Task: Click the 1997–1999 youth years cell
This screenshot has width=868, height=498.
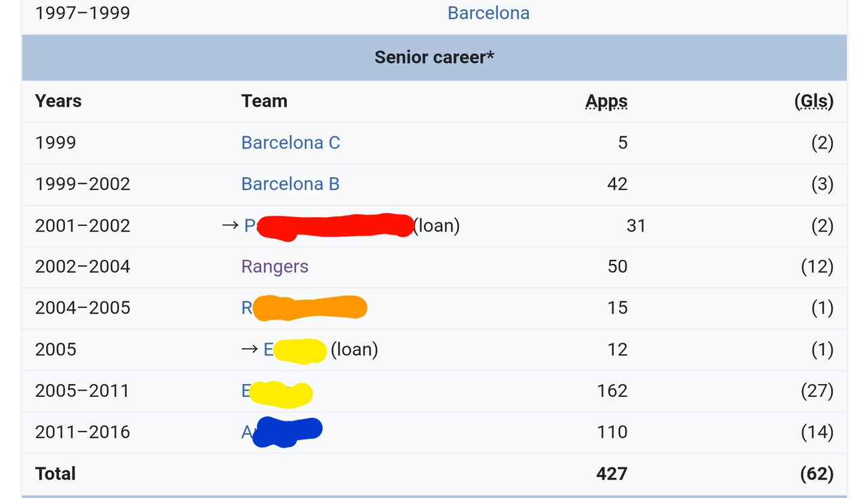Action: [x=83, y=13]
